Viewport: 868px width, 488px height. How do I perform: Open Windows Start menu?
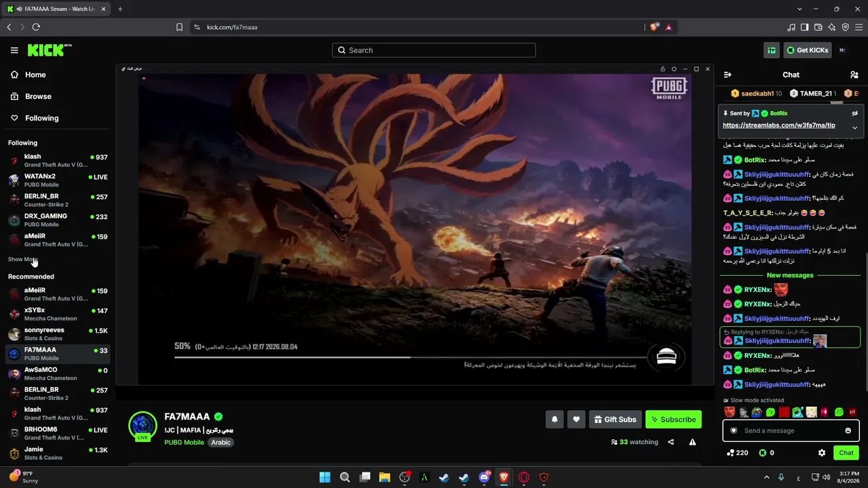point(325,477)
